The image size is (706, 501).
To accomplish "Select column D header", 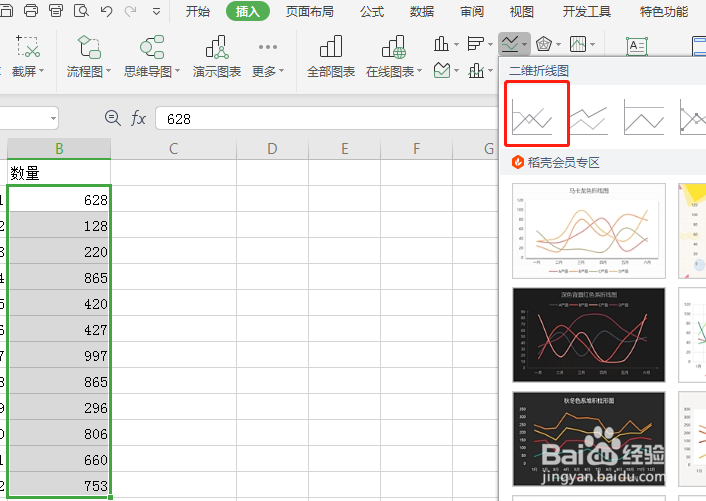I will 272,149.
